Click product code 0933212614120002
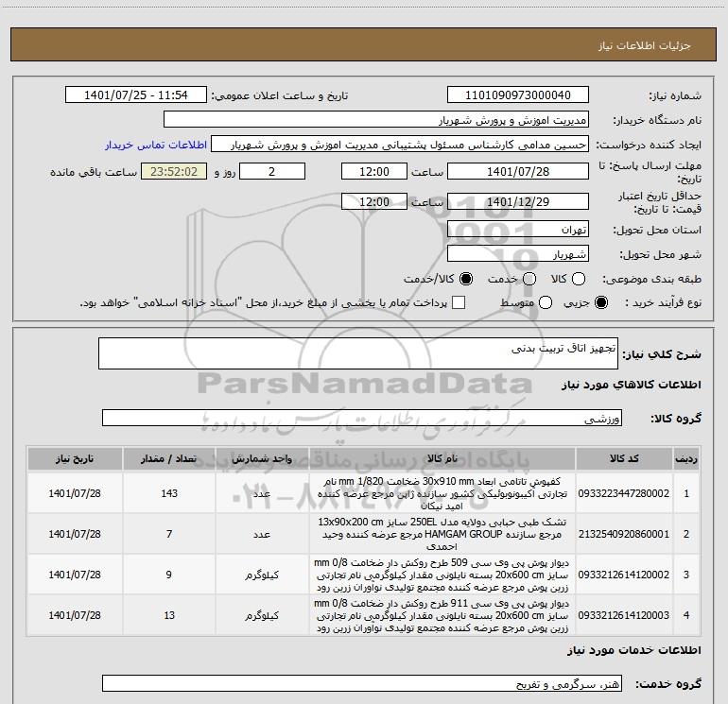 click(x=624, y=575)
